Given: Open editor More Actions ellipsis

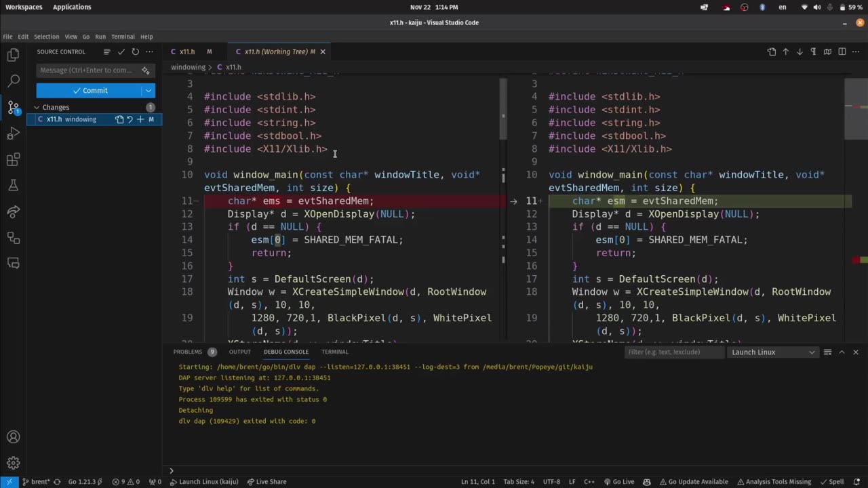Looking at the screenshot, I should click(856, 52).
